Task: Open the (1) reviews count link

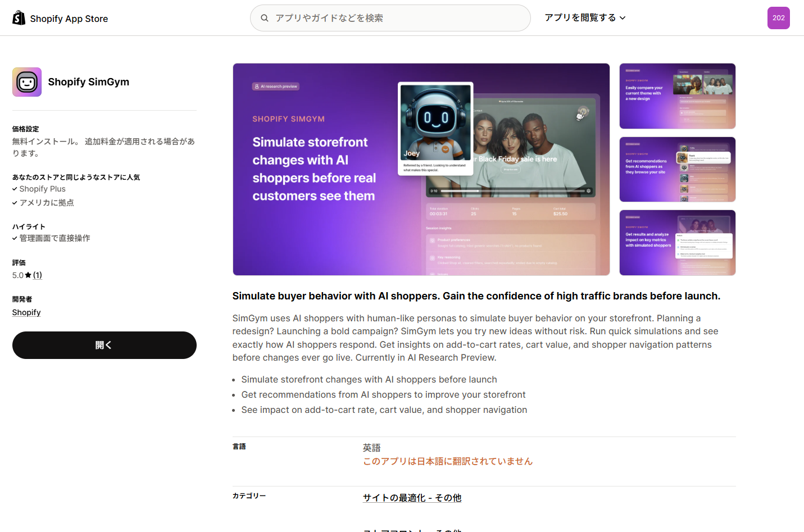Action: point(38,275)
